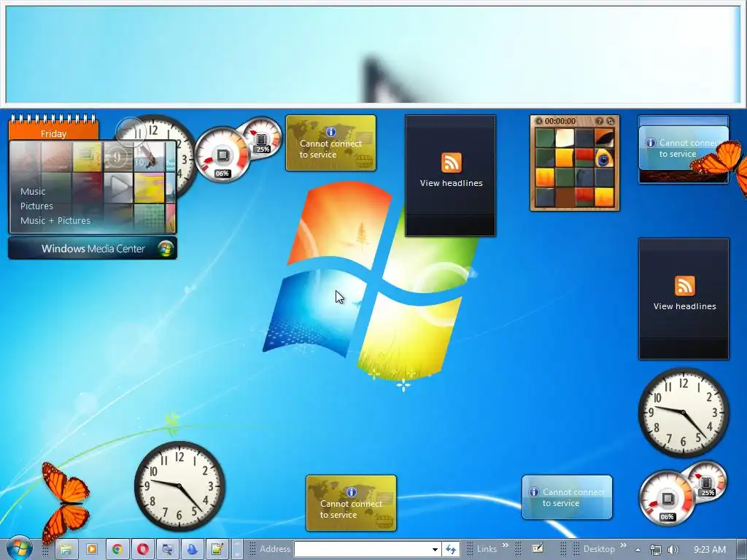Click the CPU 06% dial below the right-side clock

click(x=667, y=499)
